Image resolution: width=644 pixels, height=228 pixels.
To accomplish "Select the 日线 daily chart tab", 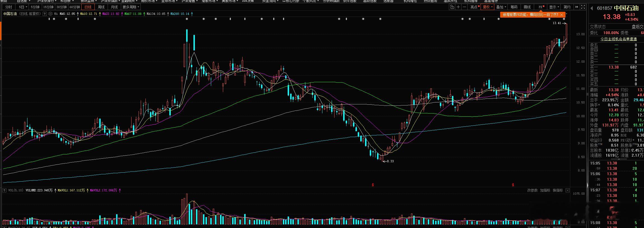I will click(x=88, y=7).
